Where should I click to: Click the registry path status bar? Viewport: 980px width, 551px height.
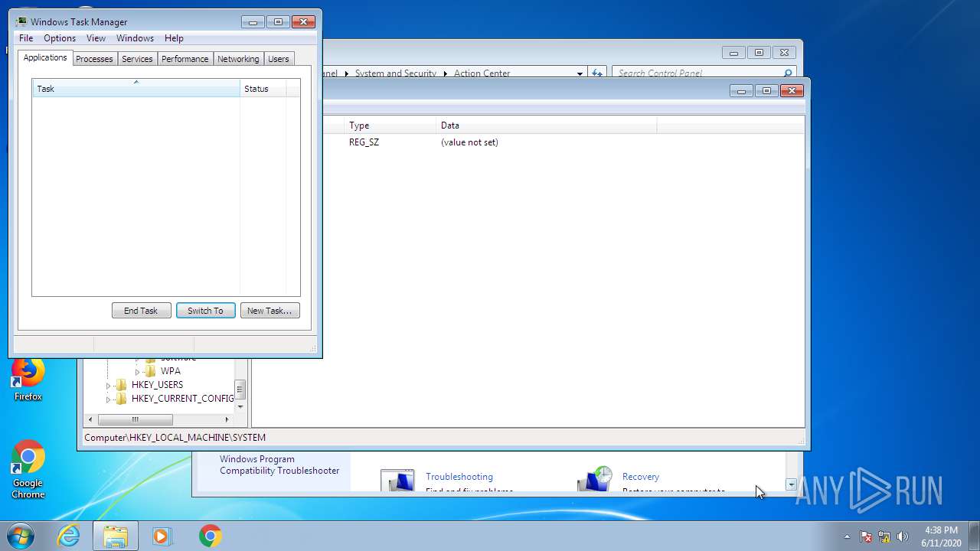coord(444,438)
